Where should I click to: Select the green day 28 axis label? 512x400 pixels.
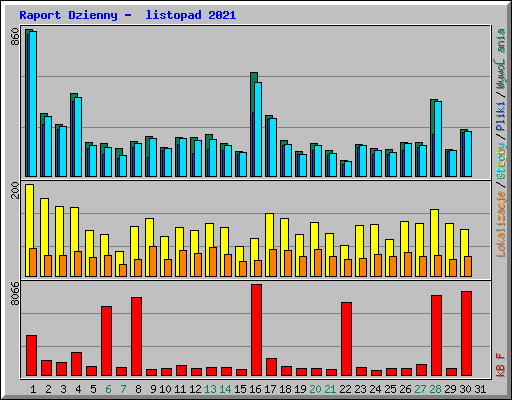point(435,389)
